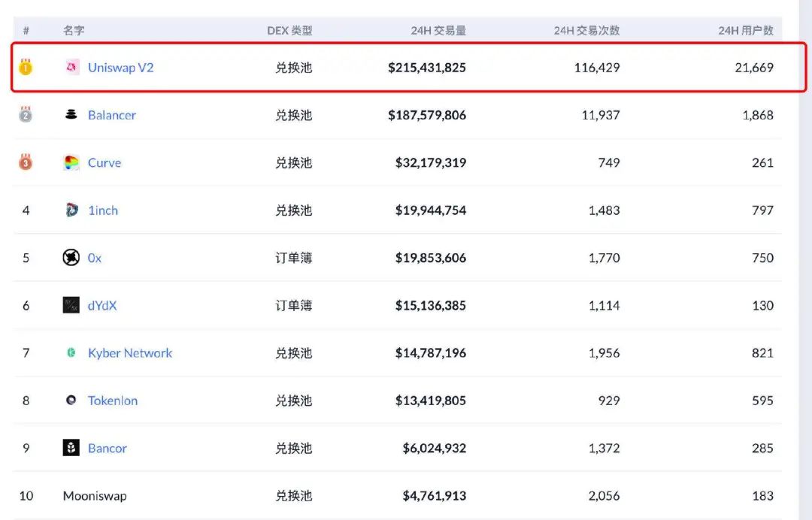Click the 名字 column header

tap(74, 31)
